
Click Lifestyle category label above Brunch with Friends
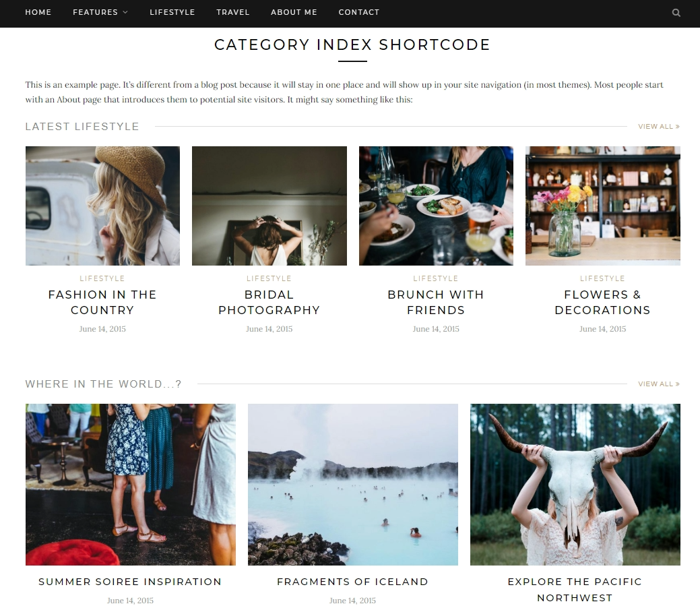click(436, 278)
